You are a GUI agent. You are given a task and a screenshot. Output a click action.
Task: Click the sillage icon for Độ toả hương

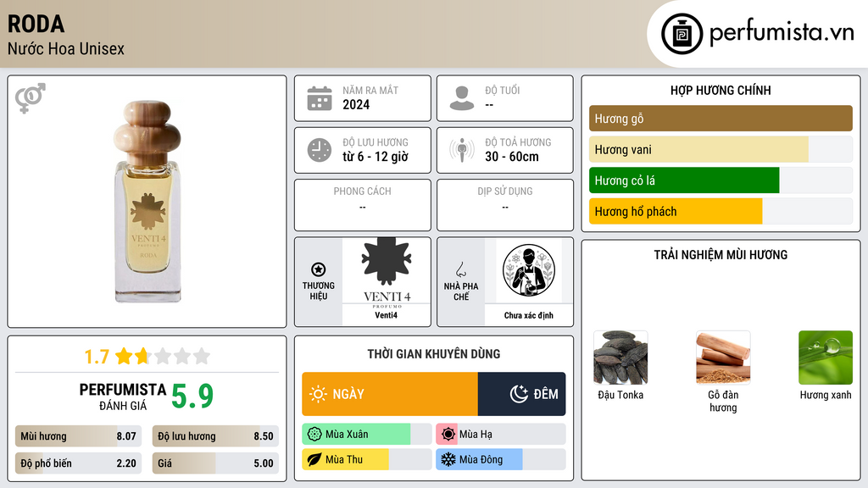coord(462,150)
